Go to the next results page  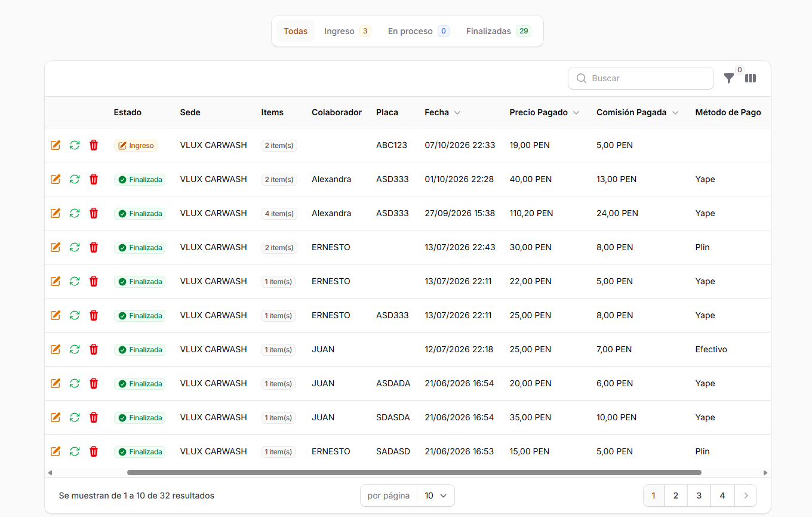pos(746,496)
